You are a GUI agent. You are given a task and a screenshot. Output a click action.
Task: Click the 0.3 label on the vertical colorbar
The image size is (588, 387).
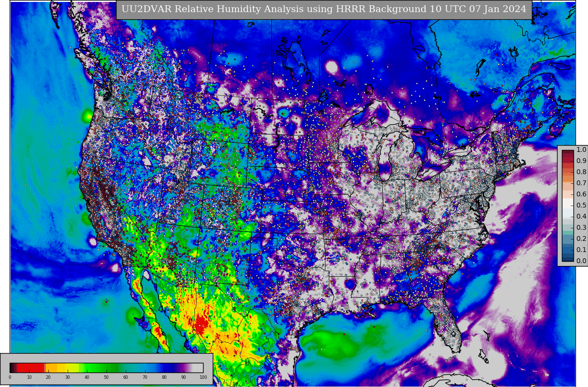[x=581, y=228]
